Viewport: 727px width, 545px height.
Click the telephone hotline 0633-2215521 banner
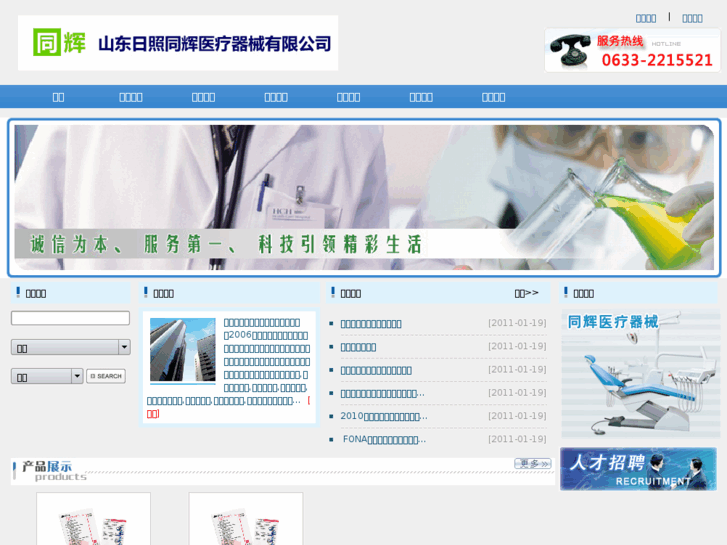(632, 50)
